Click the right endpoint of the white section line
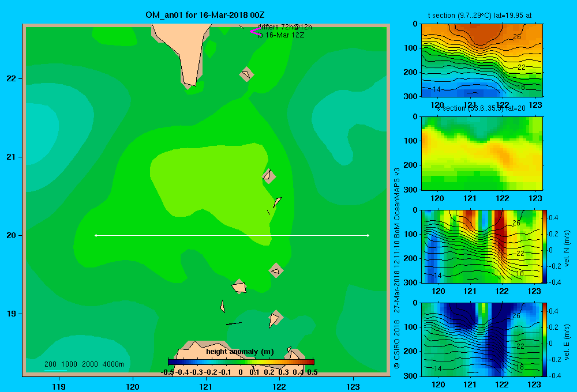577x392 pixels. coord(368,235)
